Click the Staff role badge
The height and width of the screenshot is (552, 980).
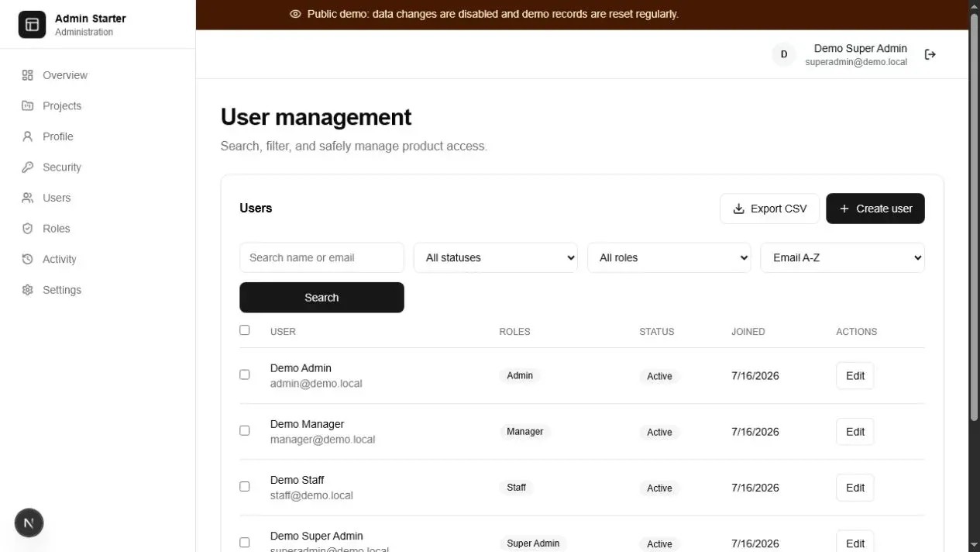pyautogui.click(x=517, y=487)
